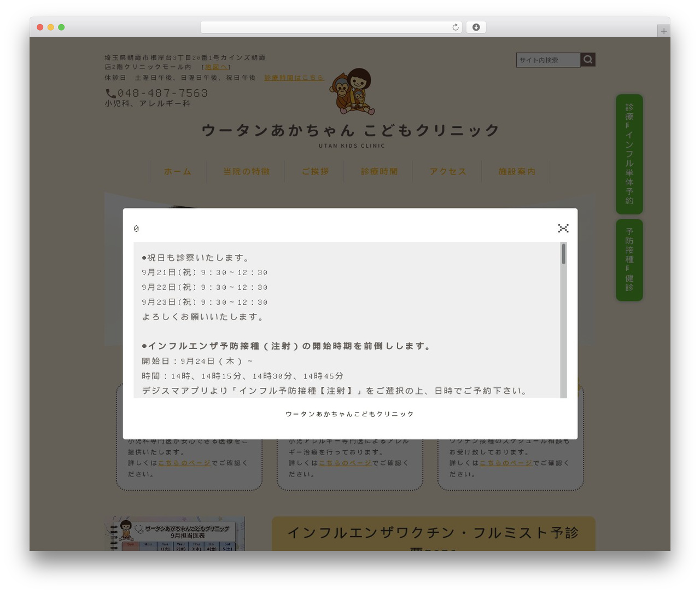Viewport: 700px width, 593px height.
Task: Click the popup footer clinic name text
Action: [350, 414]
